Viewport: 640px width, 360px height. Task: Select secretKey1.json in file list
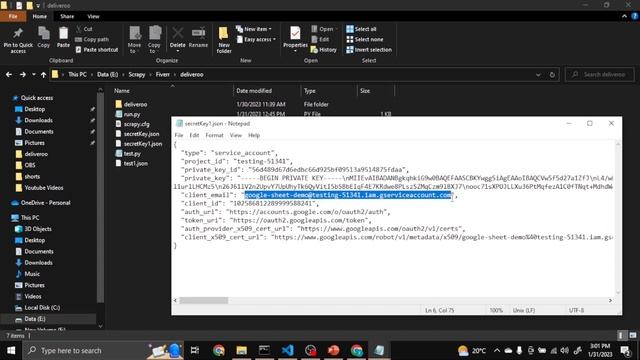[x=142, y=144]
